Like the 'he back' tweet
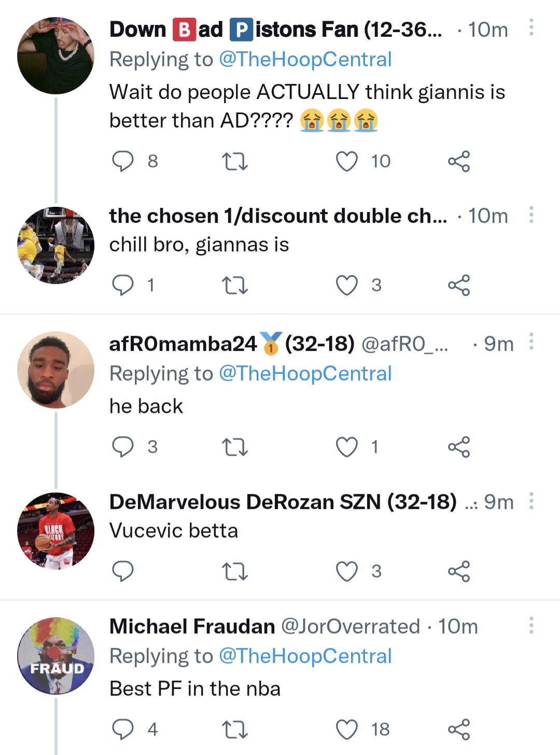Screen dimensions: 560x755 347,447
